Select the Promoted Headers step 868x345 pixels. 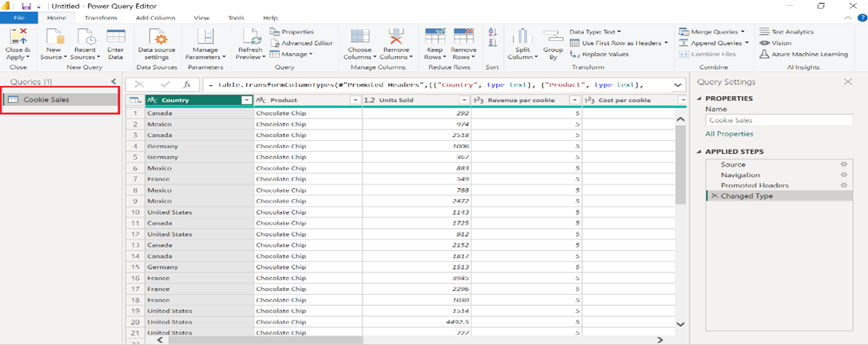pyautogui.click(x=779, y=186)
